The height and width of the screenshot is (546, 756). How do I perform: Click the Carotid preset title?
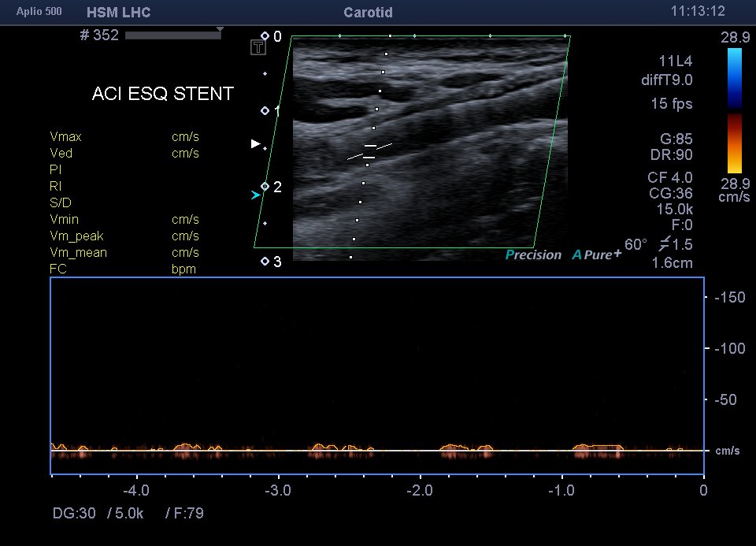[x=368, y=13]
